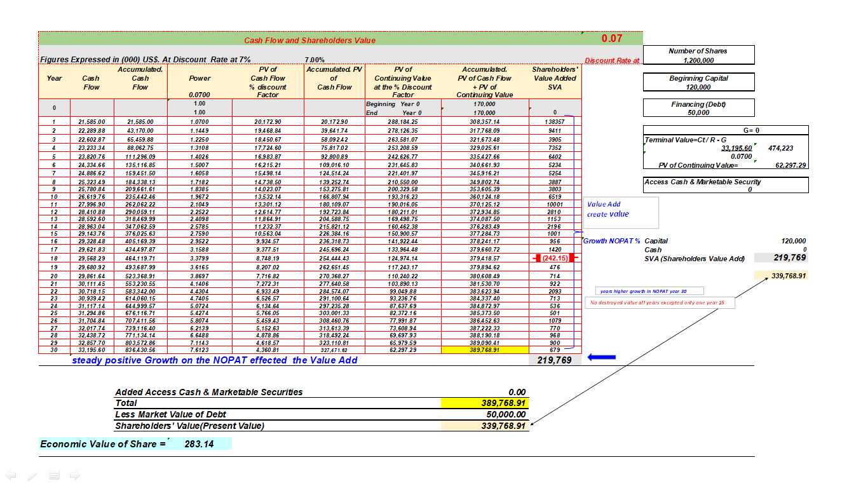Open the slideshow pen pointer options
This screenshot has width=868, height=488.
32,475
